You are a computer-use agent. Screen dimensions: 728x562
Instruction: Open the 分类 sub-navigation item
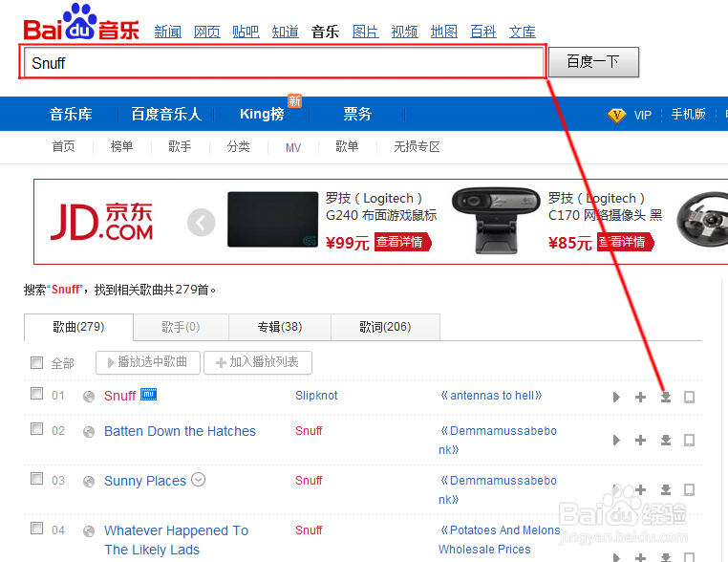click(238, 147)
